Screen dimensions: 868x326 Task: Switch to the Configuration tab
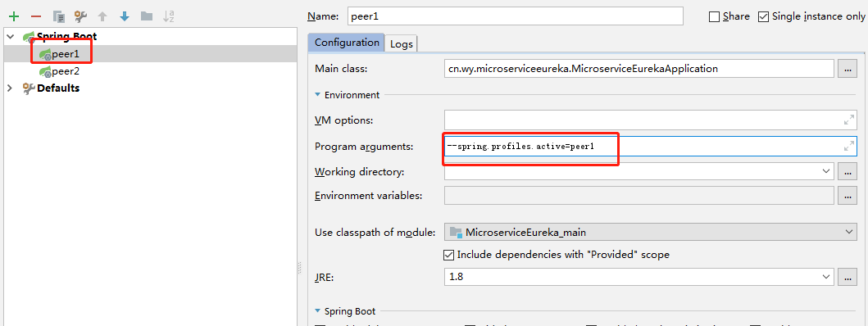click(x=347, y=43)
